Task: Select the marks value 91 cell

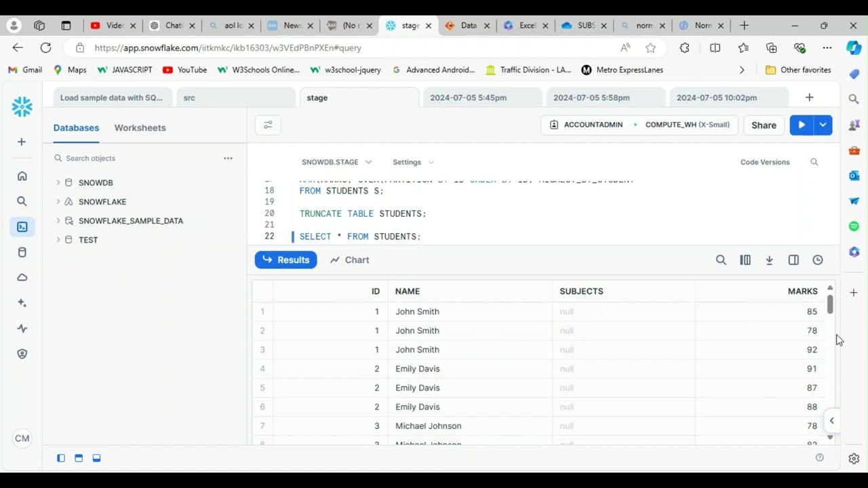Action: (x=759, y=369)
